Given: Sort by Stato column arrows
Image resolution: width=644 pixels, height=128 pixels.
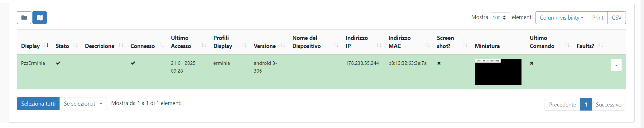Looking at the screenshot, I should (x=75, y=45).
